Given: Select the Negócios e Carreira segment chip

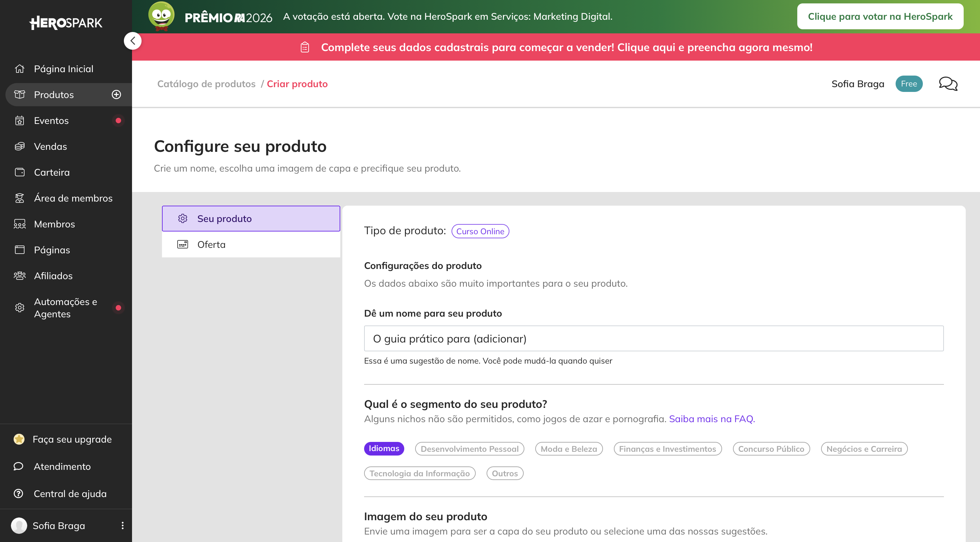Looking at the screenshot, I should coord(864,449).
